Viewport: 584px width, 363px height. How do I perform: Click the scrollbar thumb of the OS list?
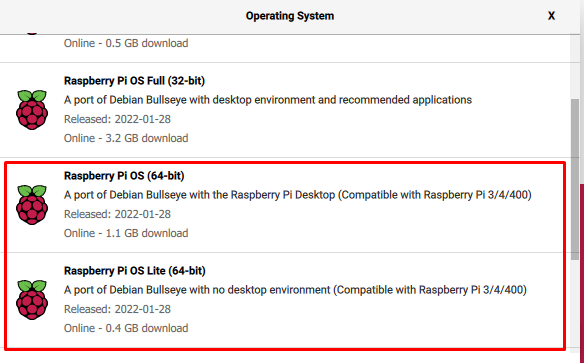tap(575, 179)
